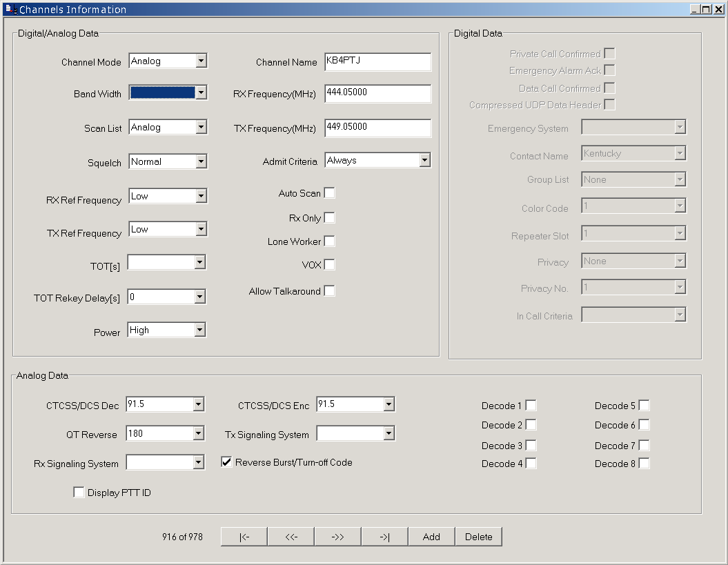Check the Decode 1 box
Screen dimensions: 728x565
(531, 405)
